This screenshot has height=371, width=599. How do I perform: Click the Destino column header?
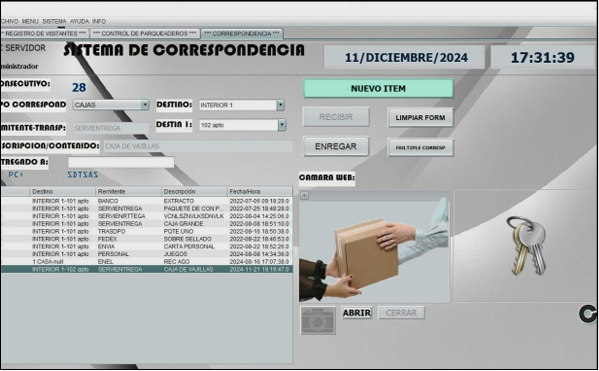pyautogui.click(x=62, y=191)
